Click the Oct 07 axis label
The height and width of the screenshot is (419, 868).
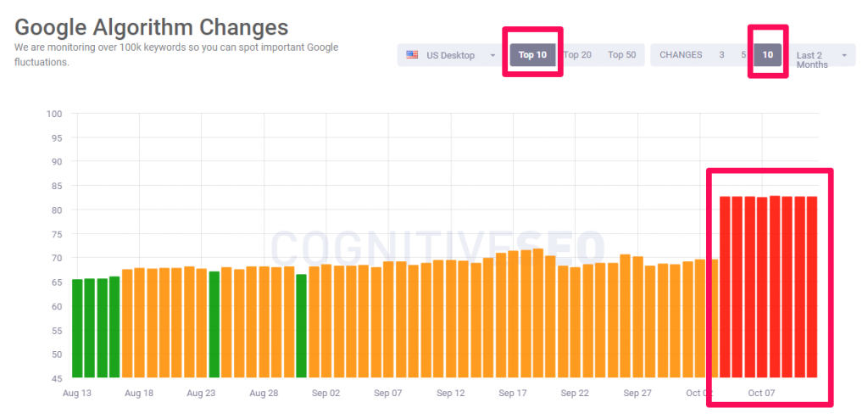point(762,393)
